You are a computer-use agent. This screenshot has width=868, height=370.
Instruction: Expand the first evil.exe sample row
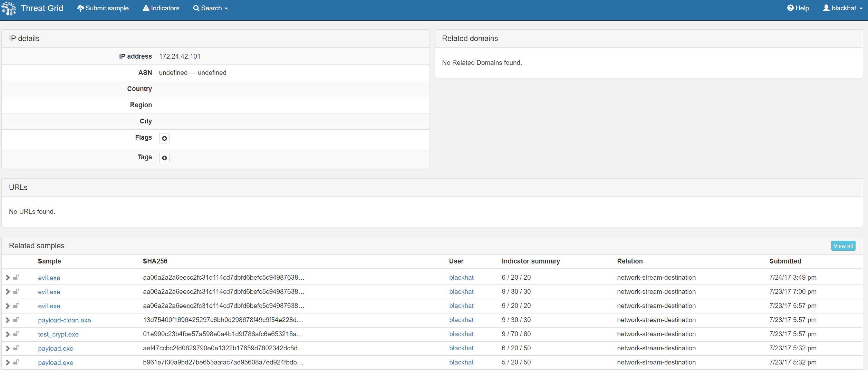tap(8, 278)
